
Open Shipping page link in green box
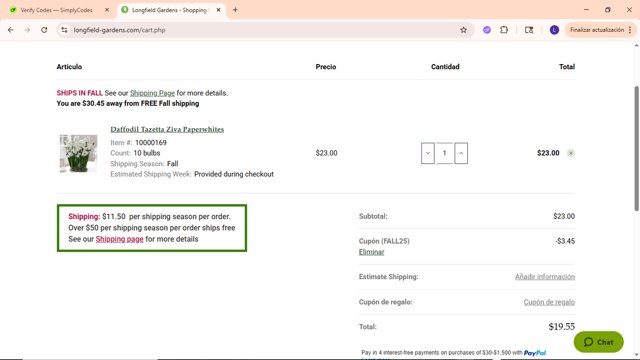pyautogui.click(x=119, y=239)
